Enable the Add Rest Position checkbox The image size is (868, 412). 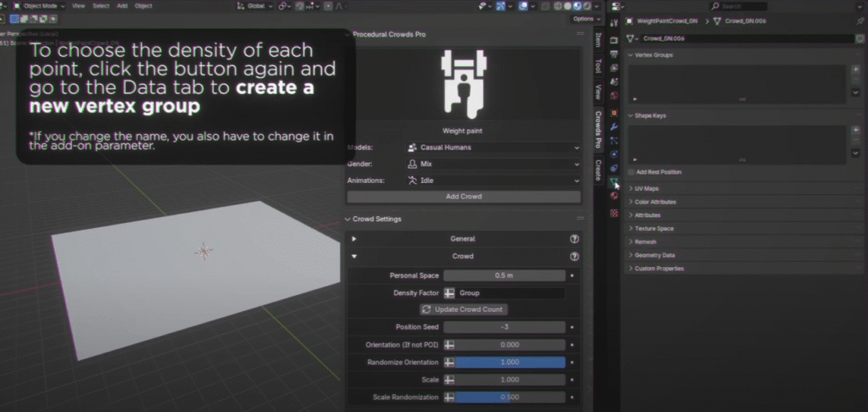[632, 172]
